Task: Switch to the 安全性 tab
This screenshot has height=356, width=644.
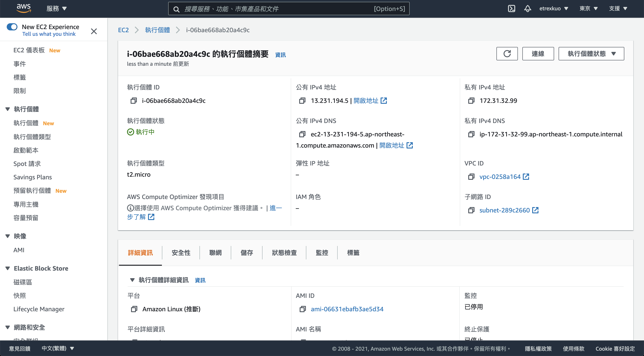Action: 181,253
